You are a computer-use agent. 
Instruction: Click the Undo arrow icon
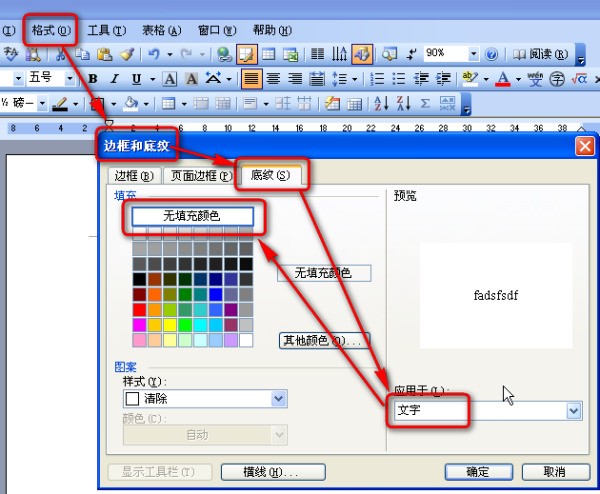[x=153, y=54]
